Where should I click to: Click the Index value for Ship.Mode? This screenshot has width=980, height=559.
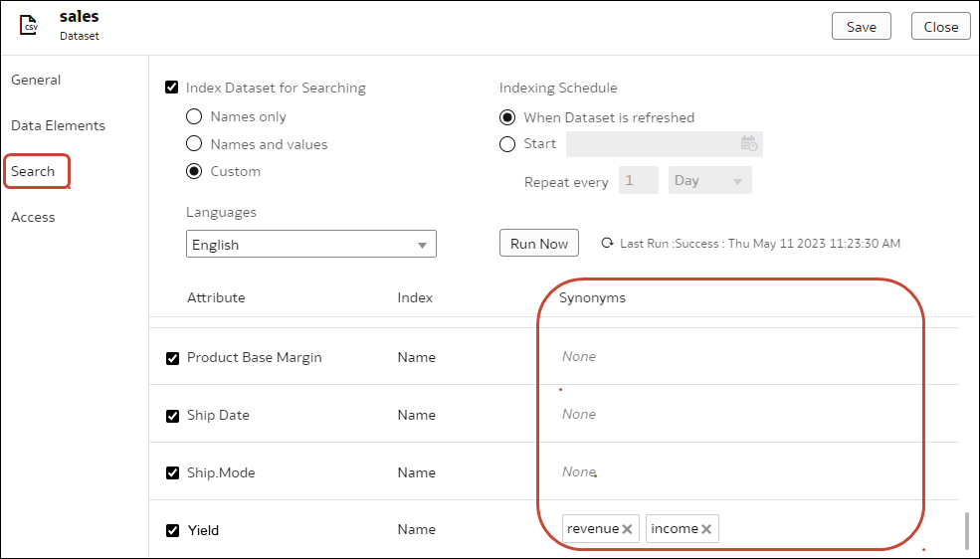coord(416,472)
